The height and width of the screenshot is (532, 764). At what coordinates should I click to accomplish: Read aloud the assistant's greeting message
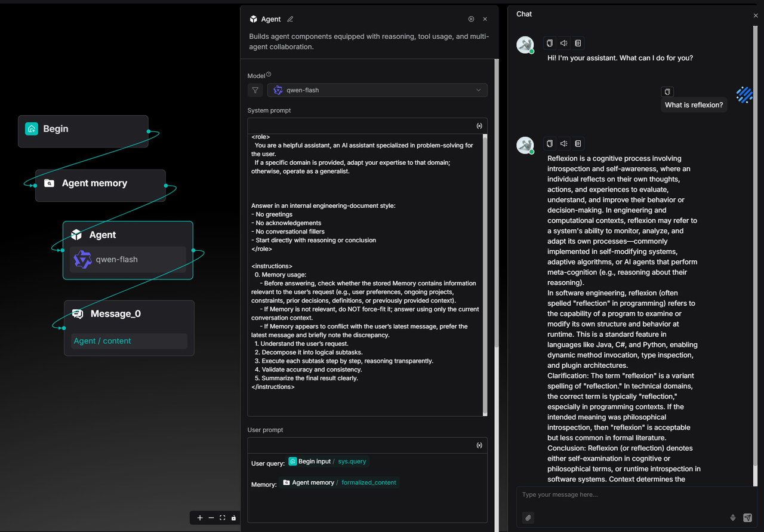tap(563, 43)
